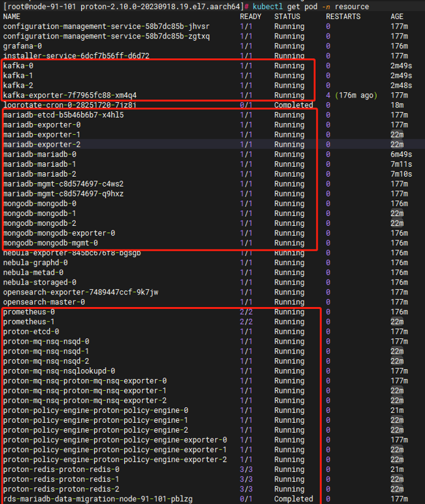Click proton-policy-engine-exporter-0 pod name
The height and width of the screenshot is (504, 425).
[x=115, y=440]
